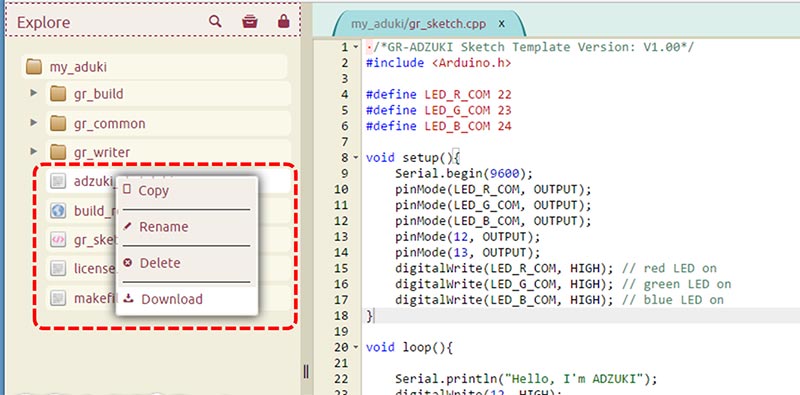Click the #define LED_G_COM 23 line
The image size is (800, 395).
[x=438, y=111]
